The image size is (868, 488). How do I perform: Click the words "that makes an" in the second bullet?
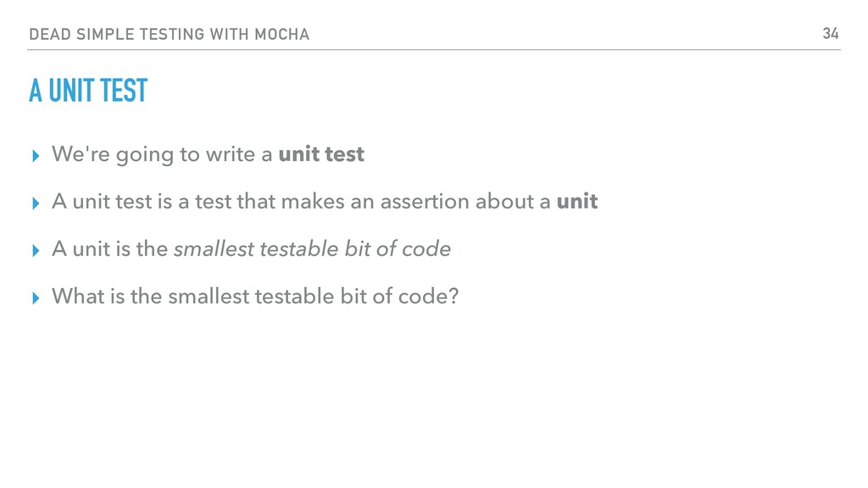(x=305, y=202)
